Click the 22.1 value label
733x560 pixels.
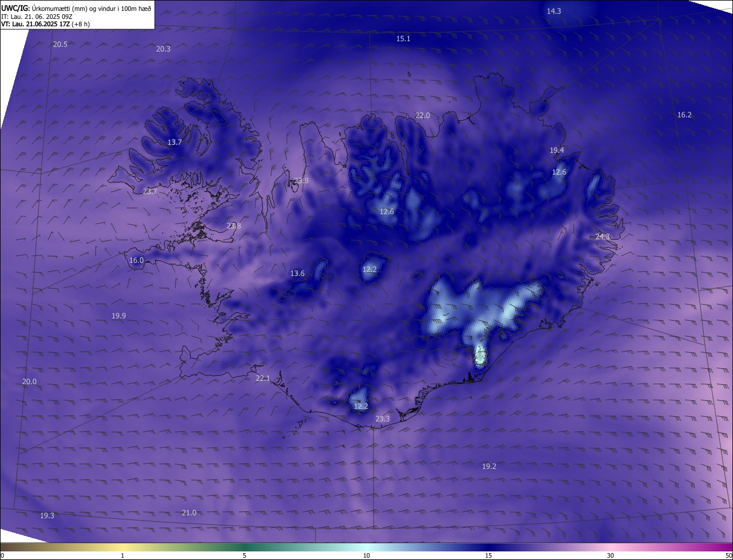(x=262, y=378)
